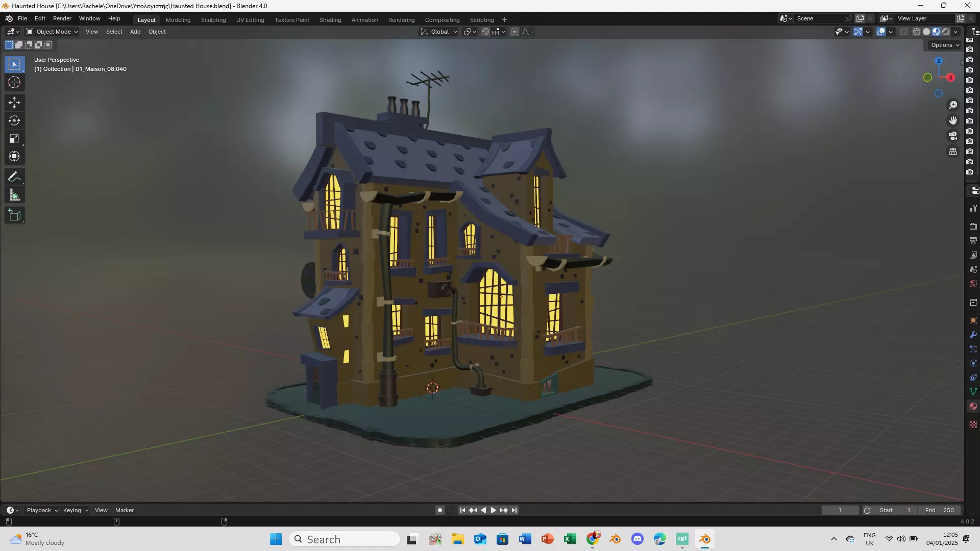This screenshot has height=551, width=980.
Task: Click play animation in reverse button
Action: tap(483, 510)
